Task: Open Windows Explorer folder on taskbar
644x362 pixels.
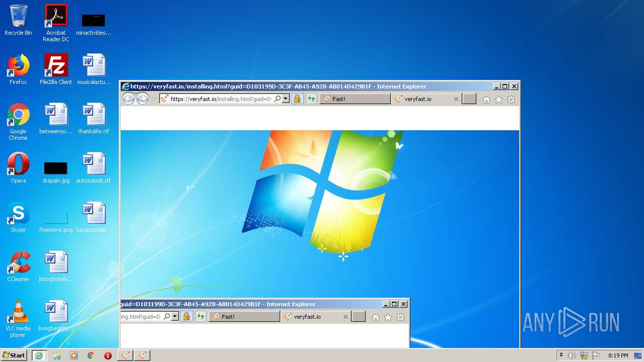Action: pyautogui.click(x=57, y=355)
